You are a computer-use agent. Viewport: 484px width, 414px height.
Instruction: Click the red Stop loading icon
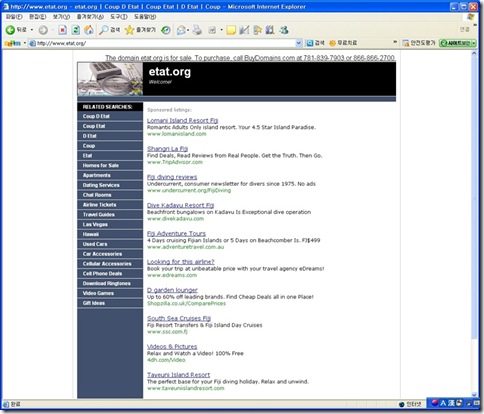62,30
